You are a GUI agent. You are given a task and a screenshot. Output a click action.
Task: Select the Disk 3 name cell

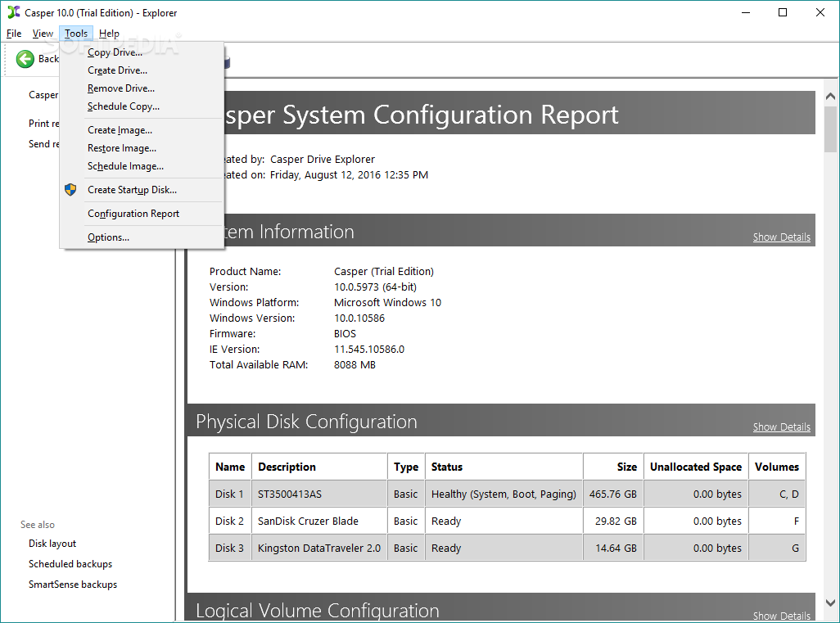coord(230,548)
